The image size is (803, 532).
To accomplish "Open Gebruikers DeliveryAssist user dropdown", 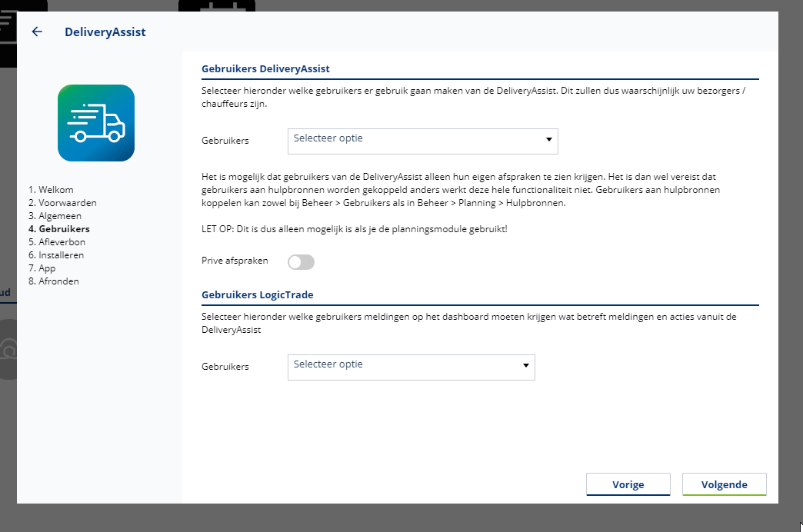I will [x=423, y=141].
